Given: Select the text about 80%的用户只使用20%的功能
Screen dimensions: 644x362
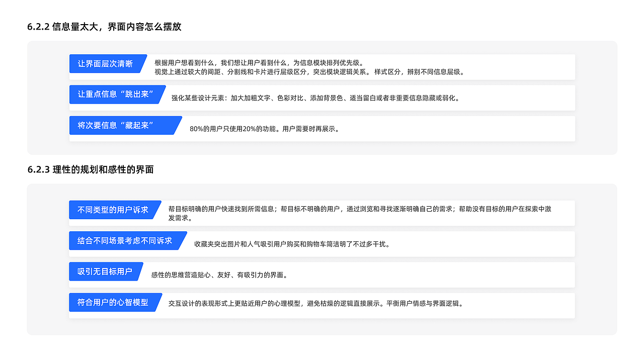Looking at the screenshot, I should (x=264, y=129).
